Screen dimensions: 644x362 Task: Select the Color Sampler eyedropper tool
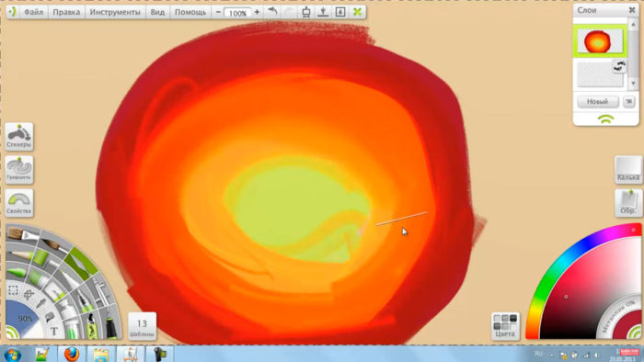pos(41,304)
